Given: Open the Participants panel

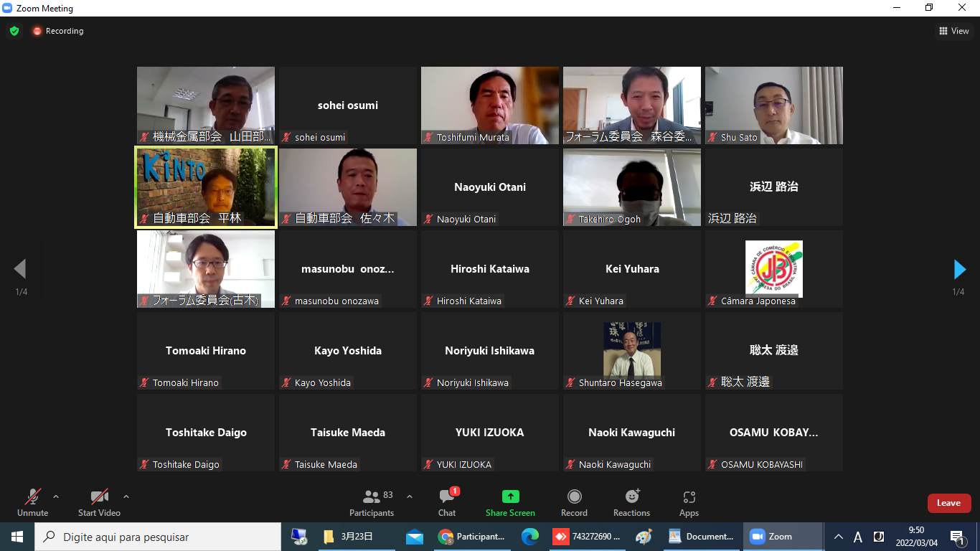Looking at the screenshot, I should coord(372,502).
